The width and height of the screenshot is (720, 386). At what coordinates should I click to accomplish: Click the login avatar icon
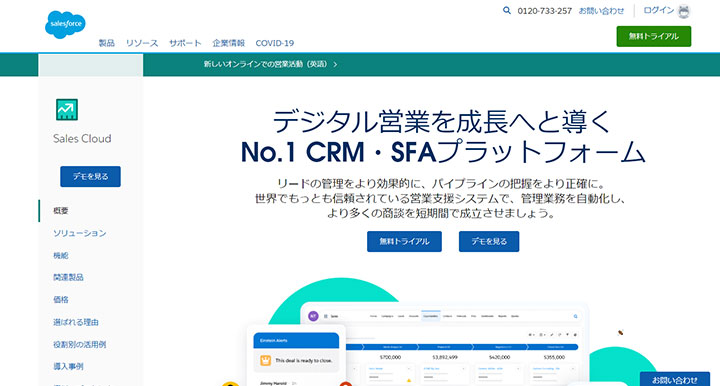point(684,11)
